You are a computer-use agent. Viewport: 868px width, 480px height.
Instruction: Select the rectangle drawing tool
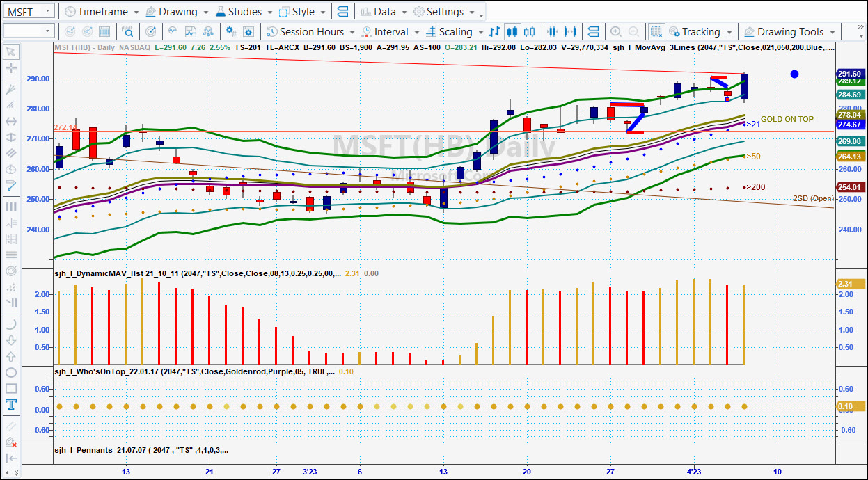click(10, 389)
